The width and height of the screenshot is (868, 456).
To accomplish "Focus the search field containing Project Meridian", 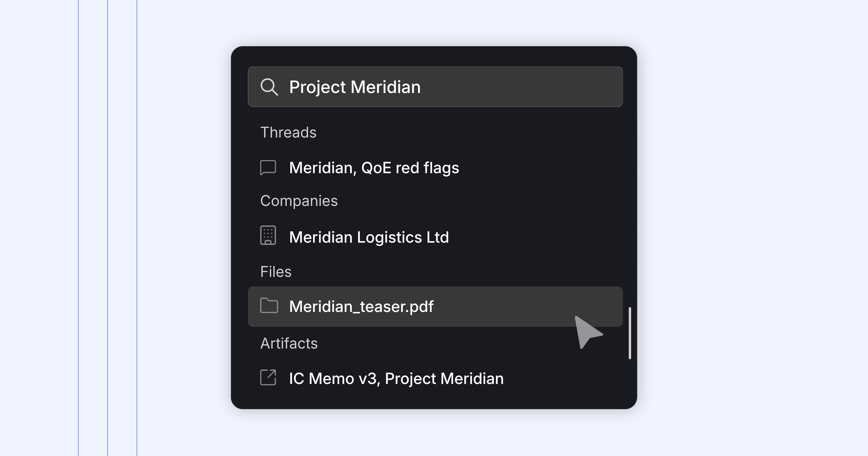I will [435, 87].
